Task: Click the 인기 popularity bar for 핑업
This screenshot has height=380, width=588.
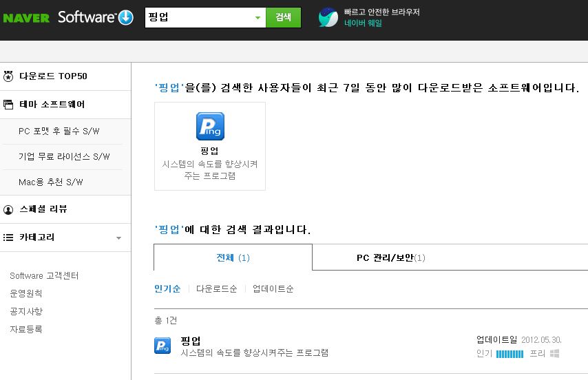Action: 510,354
